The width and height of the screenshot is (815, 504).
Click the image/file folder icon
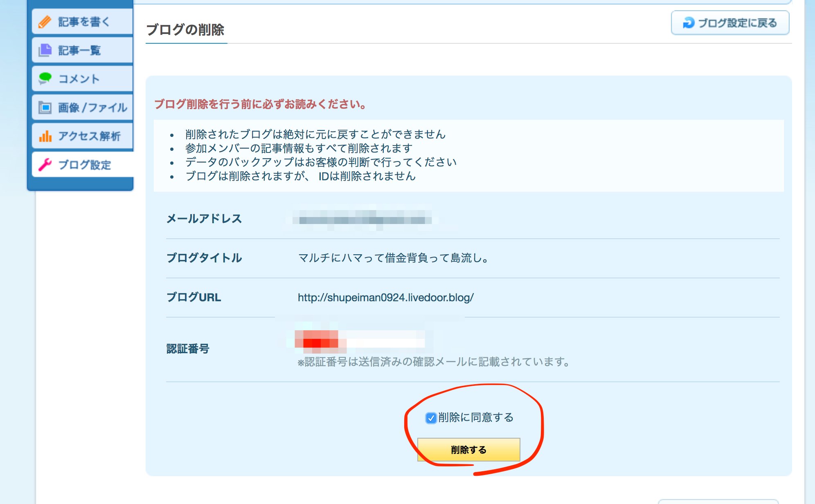click(x=45, y=108)
